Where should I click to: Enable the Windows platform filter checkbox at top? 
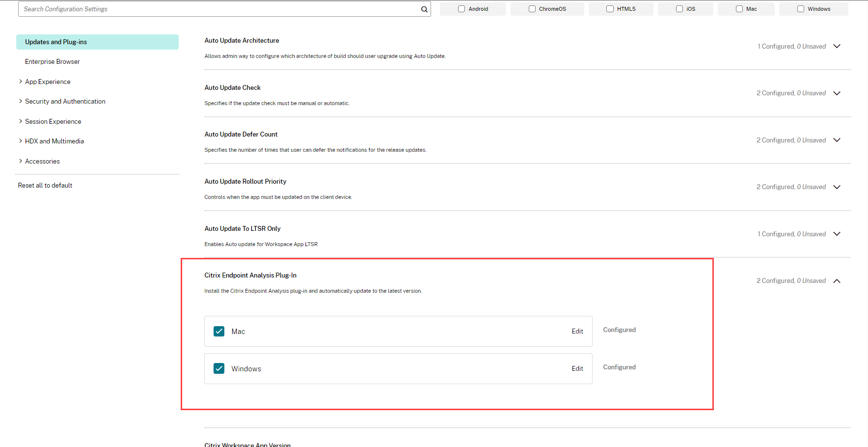801,9
